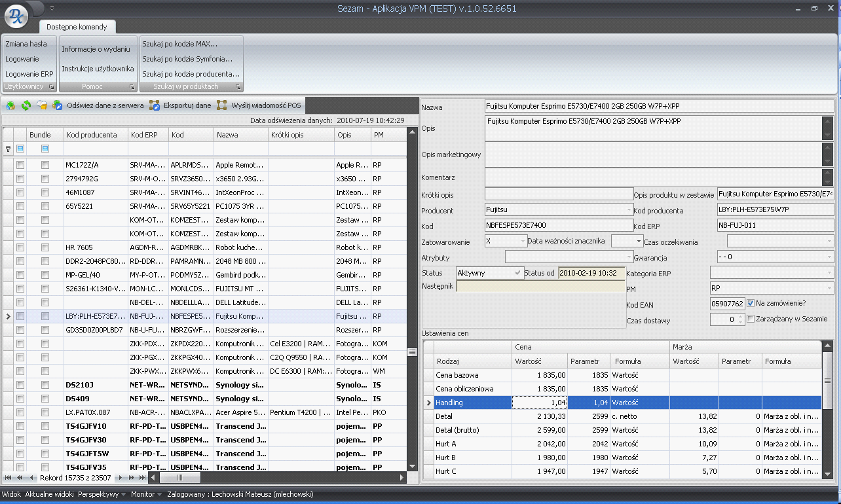Enable the Zarządzany w Sezamie checkbox

751,319
